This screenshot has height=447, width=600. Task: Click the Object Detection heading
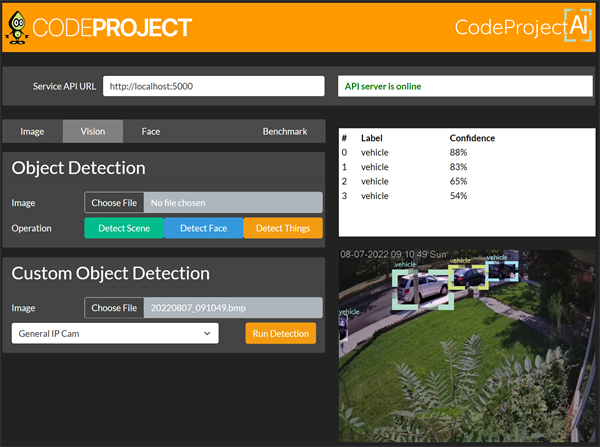click(78, 168)
